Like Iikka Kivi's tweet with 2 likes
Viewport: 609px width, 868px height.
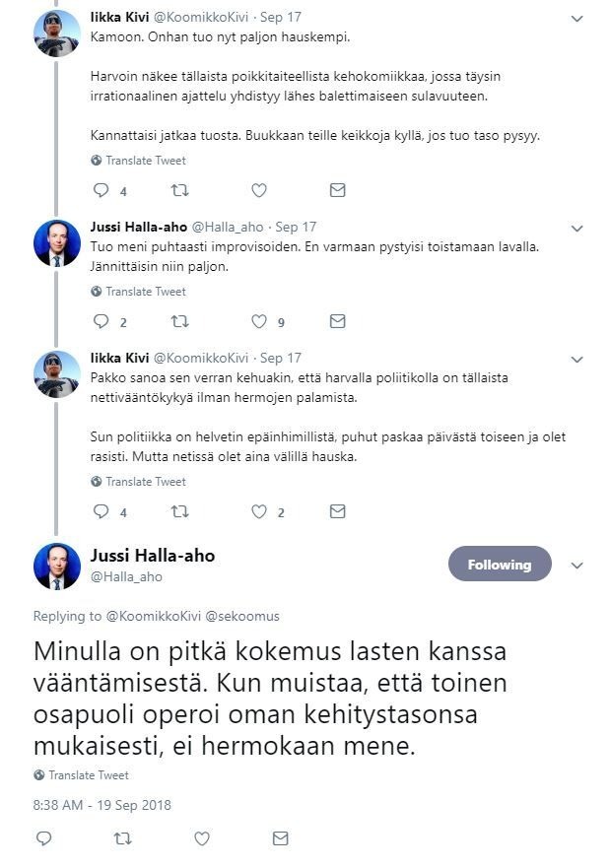[259, 511]
